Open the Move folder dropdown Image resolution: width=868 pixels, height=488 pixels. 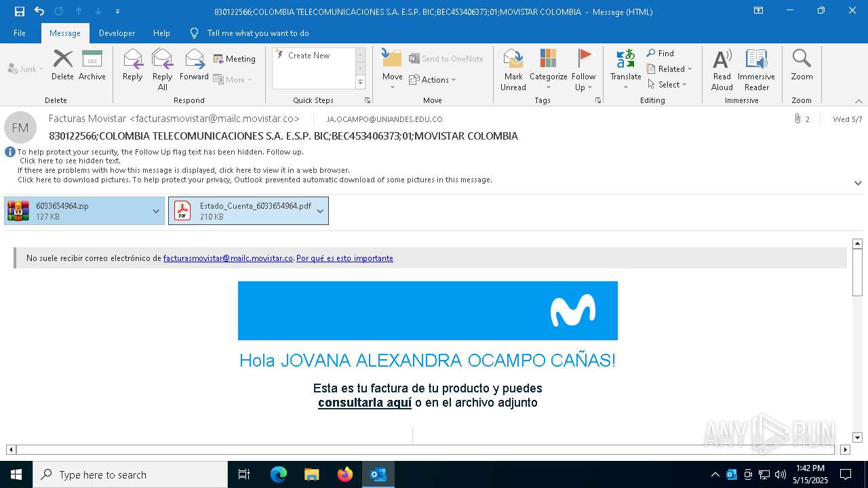pyautogui.click(x=393, y=70)
